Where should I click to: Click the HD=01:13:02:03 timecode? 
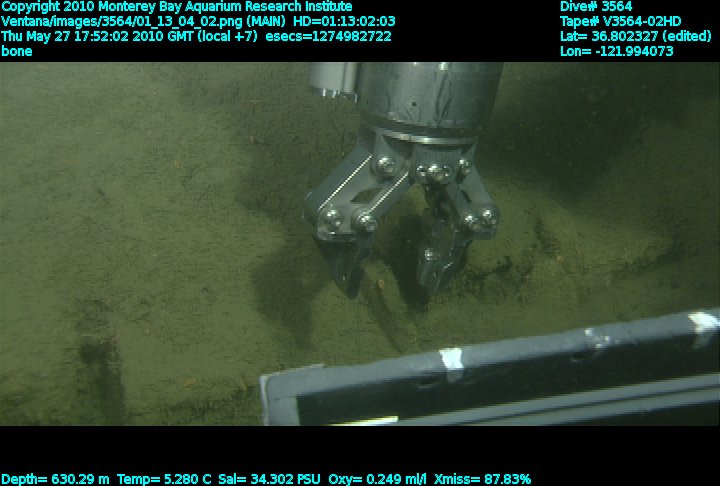tap(344, 22)
